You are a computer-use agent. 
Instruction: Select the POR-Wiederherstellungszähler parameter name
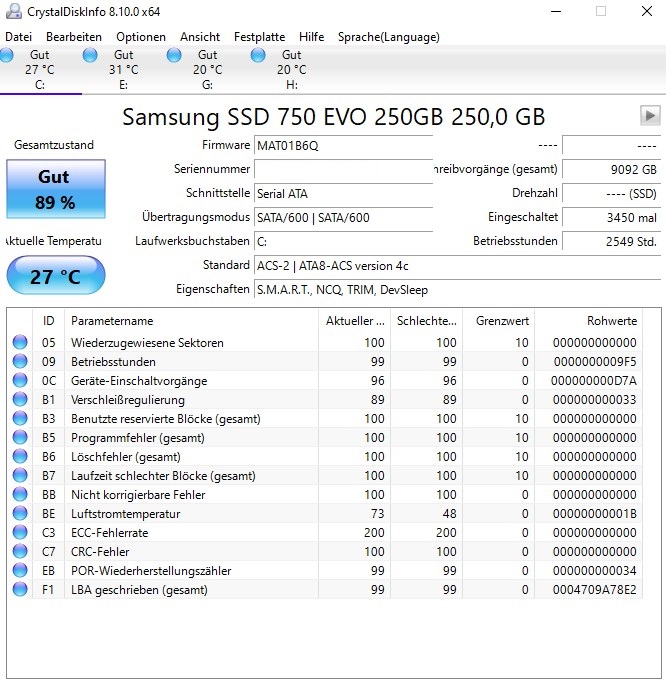pos(151,571)
